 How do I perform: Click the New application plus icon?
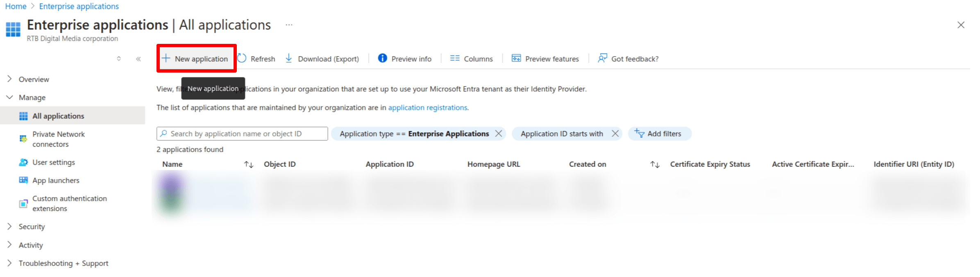tap(166, 58)
